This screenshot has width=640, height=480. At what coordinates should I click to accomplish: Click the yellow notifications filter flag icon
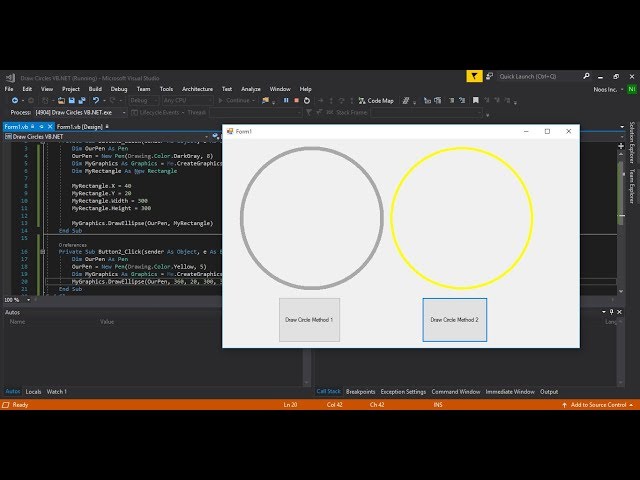pyautogui.click(x=474, y=76)
